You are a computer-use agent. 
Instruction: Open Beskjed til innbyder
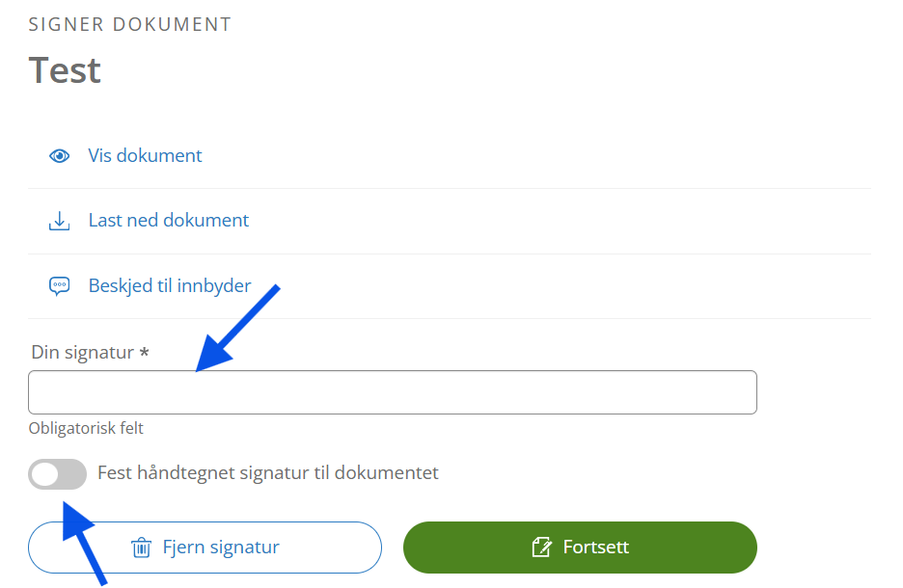[x=170, y=286]
